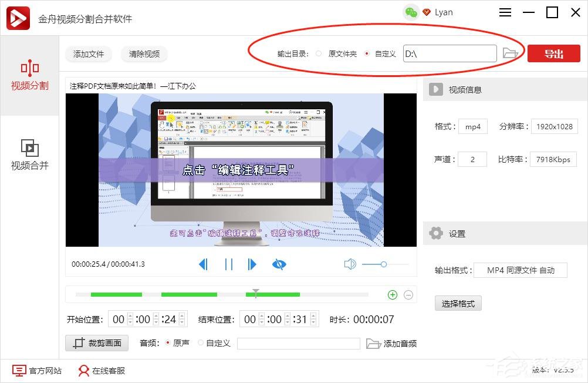Screen dimensions: 588x383
Task: Click the red 导出 export button
Action: tap(553, 53)
